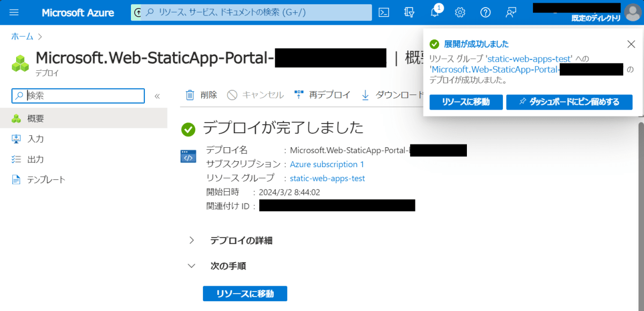This screenshot has width=644, height=311.
Task: Open portal settings gear
Action: pyautogui.click(x=460, y=12)
